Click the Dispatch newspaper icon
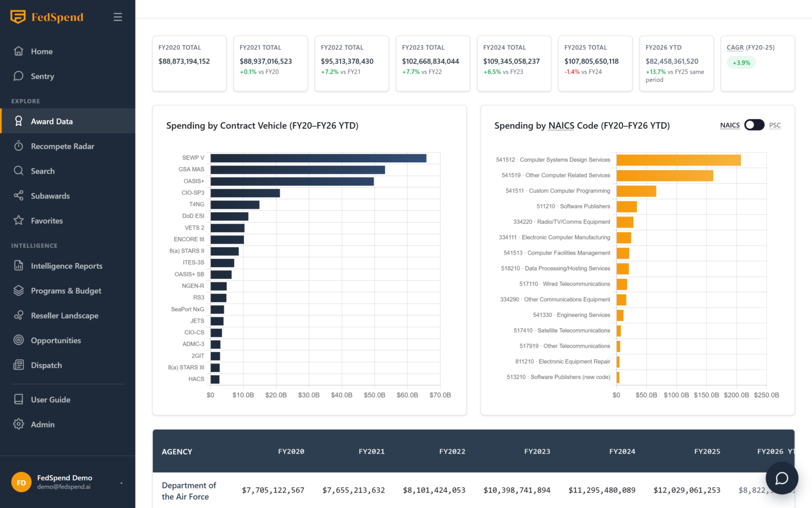Image resolution: width=812 pixels, height=508 pixels. click(x=19, y=365)
